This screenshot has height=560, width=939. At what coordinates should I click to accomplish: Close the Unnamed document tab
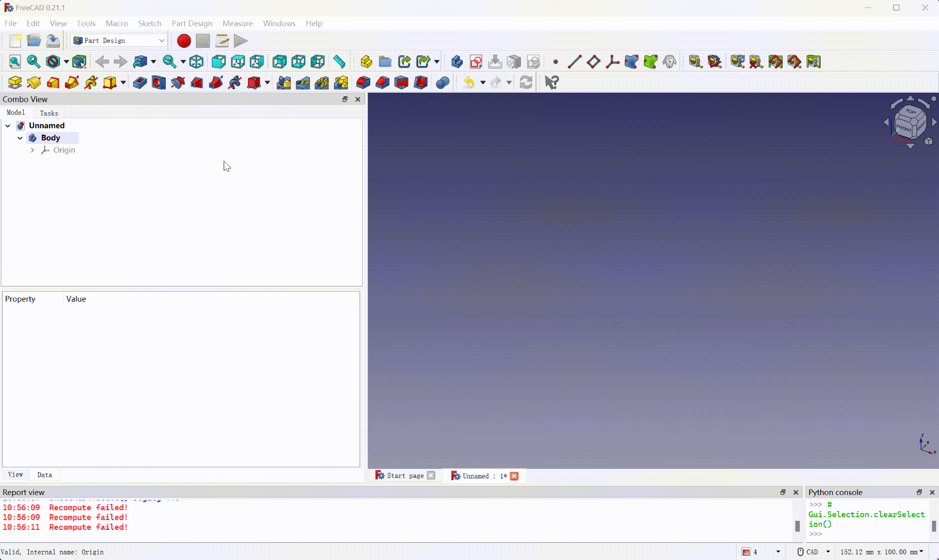[x=514, y=476]
